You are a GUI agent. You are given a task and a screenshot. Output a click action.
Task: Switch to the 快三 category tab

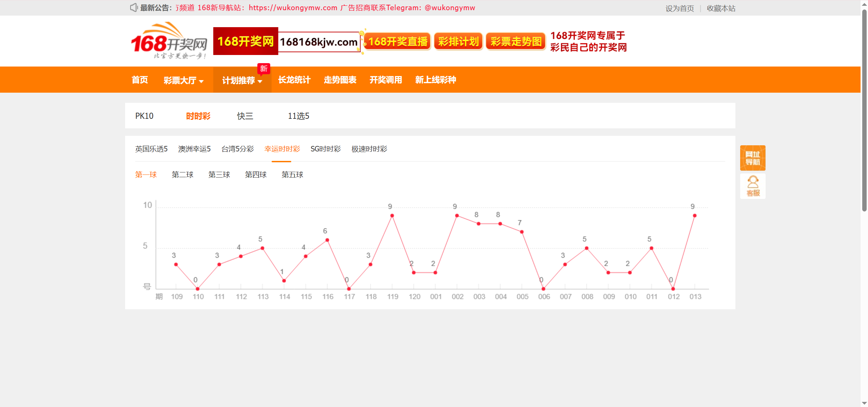coord(245,116)
